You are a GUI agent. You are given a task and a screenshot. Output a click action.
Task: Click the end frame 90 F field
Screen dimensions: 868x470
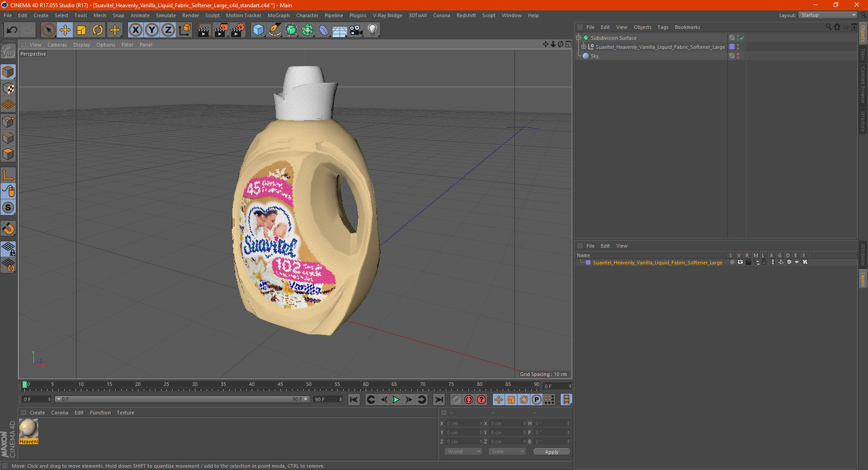(328, 399)
